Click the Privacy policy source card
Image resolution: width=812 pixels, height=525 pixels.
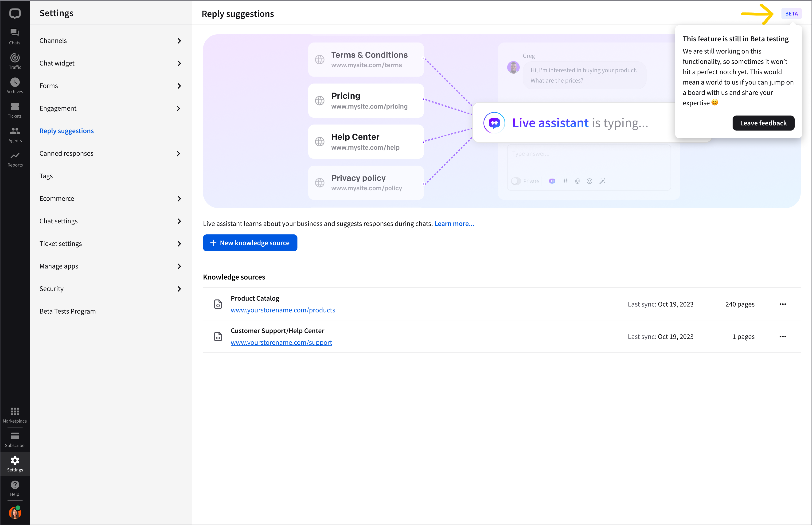point(366,183)
